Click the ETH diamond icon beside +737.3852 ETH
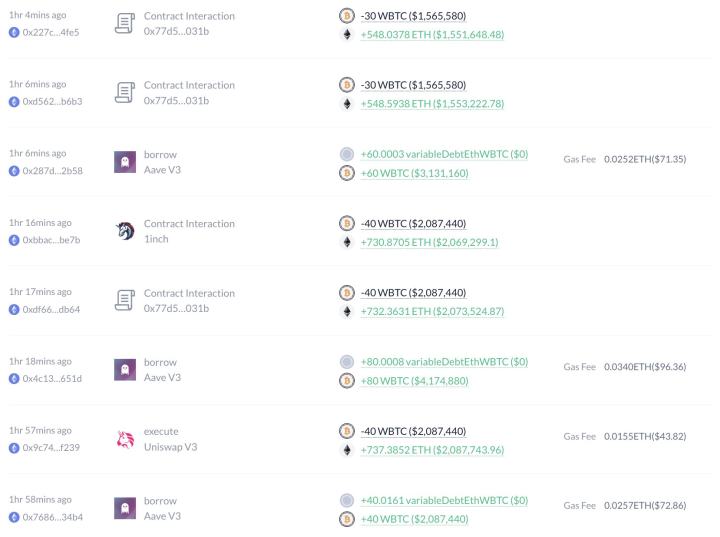The height and width of the screenshot is (537, 720). [x=347, y=450]
